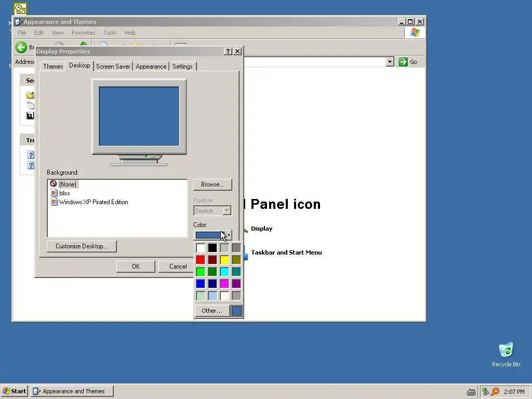Screen dimensions: 532x399
Task: Click the network tray icon beside magnifier
Action: 486,392
